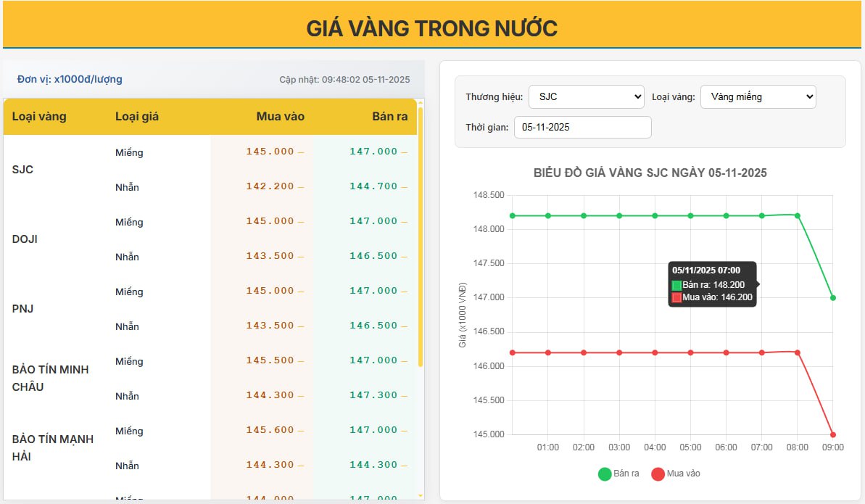The image size is (865, 504).
Task: Click the table scrollbar's down arrow
Action: click(x=421, y=495)
